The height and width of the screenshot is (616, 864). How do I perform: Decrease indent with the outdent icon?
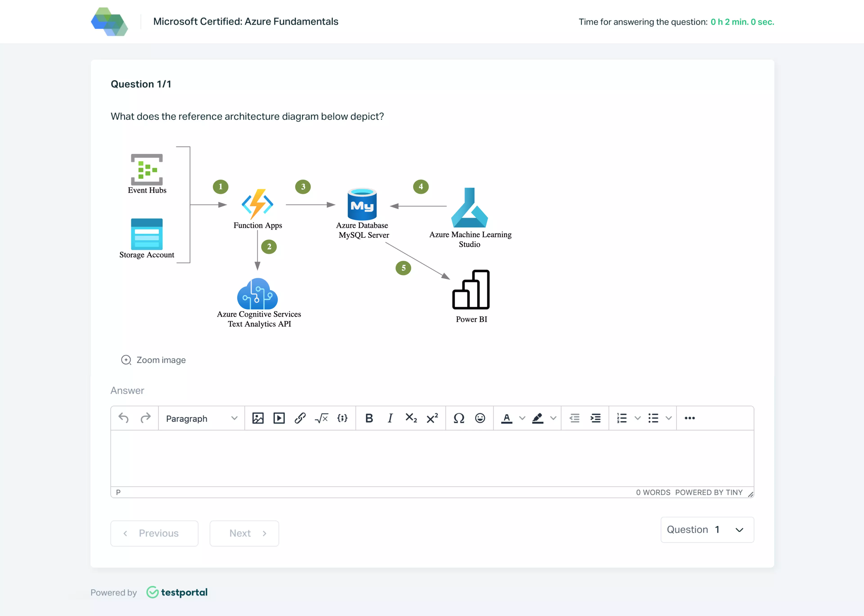574,418
